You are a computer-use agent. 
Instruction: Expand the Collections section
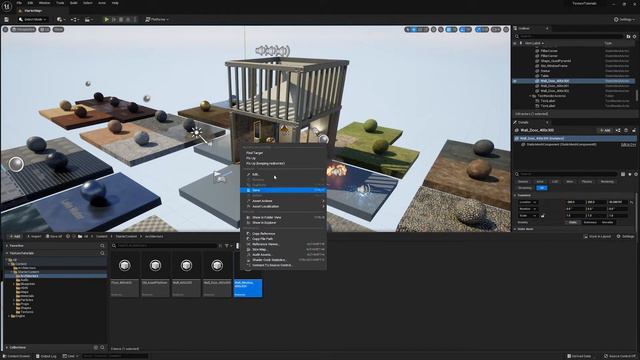(x=7, y=347)
